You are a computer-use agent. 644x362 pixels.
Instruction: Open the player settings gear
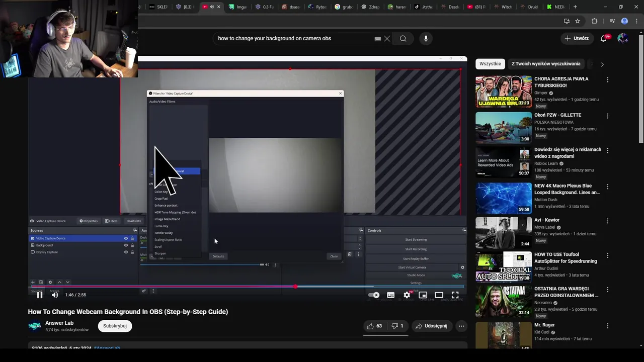(x=407, y=295)
